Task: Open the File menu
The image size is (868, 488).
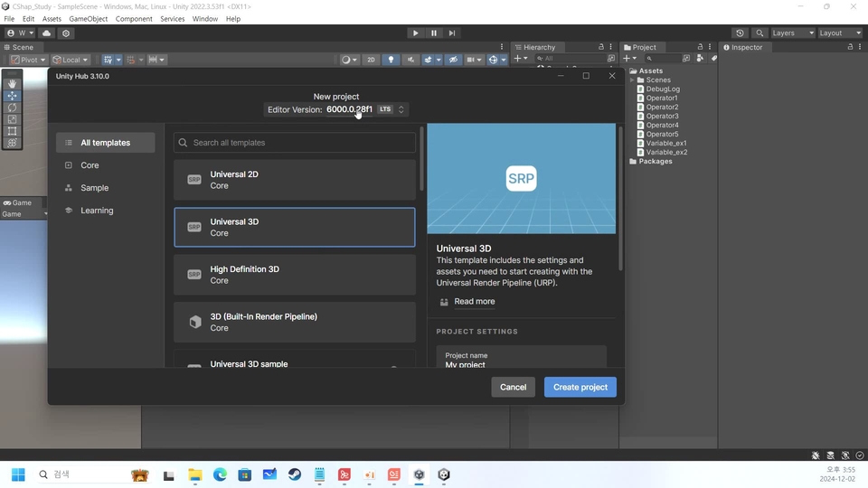Action: point(9,19)
